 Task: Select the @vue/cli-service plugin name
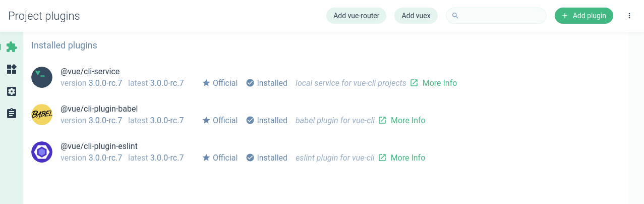pyautogui.click(x=90, y=71)
